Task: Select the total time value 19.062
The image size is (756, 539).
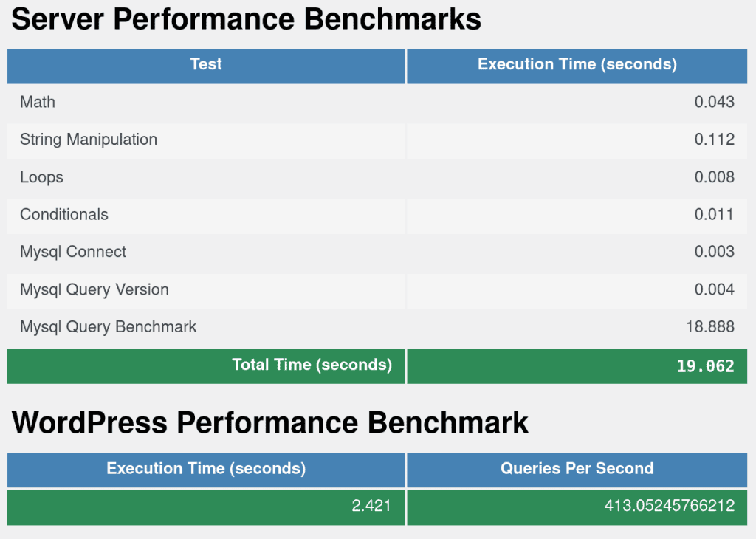Action: pos(705,366)
